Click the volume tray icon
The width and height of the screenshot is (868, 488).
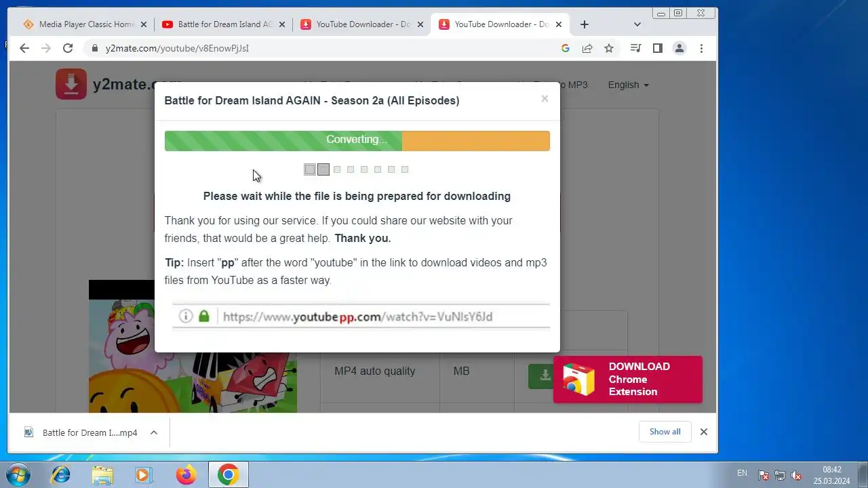click(796, 475)
